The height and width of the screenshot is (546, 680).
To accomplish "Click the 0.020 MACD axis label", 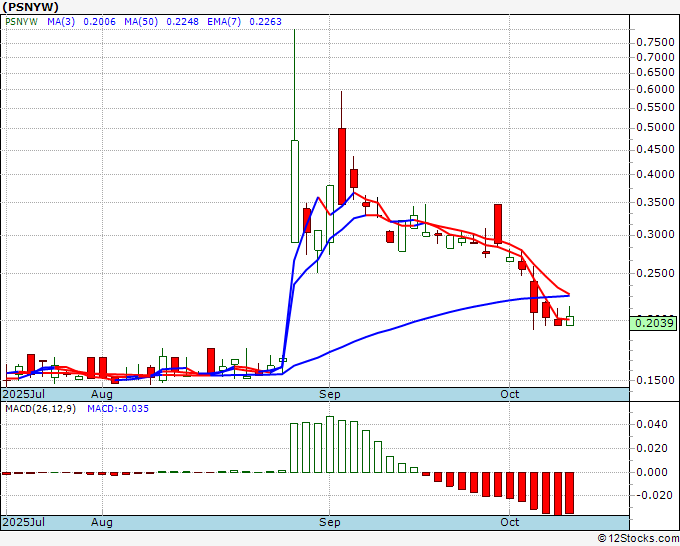I will pos(651,448).
